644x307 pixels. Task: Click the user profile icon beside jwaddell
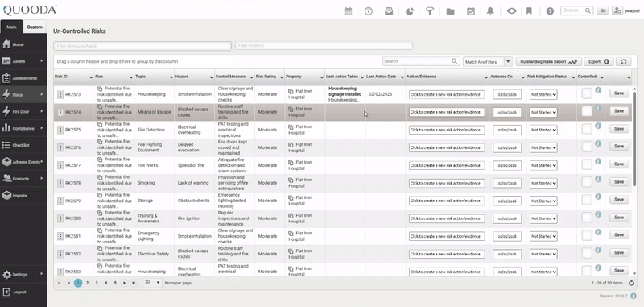pos(617,11)
